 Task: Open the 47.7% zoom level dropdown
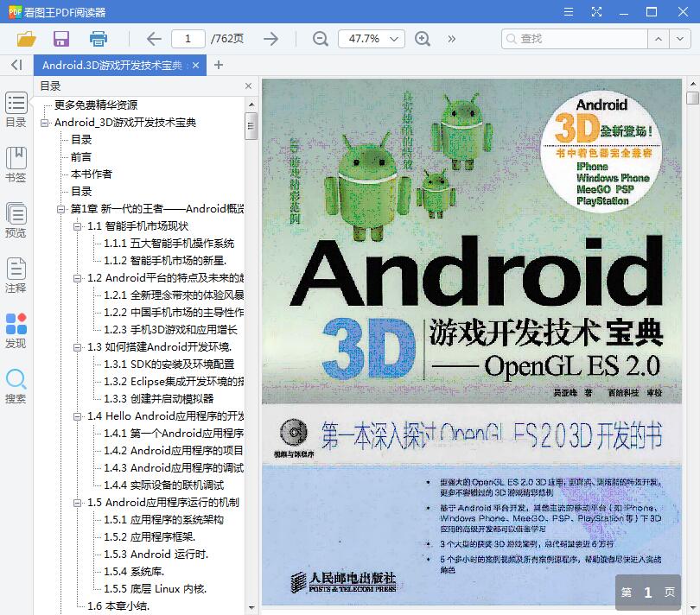click(372, 39)
